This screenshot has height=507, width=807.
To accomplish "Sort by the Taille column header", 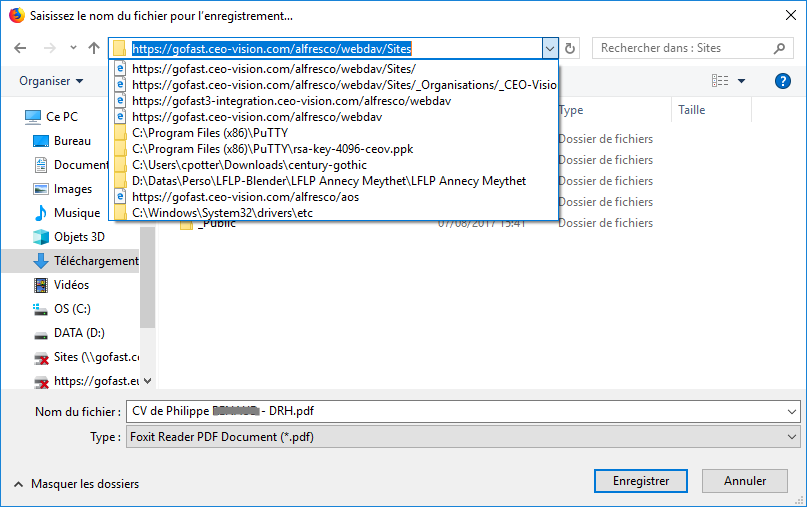I will coord(692,110).
